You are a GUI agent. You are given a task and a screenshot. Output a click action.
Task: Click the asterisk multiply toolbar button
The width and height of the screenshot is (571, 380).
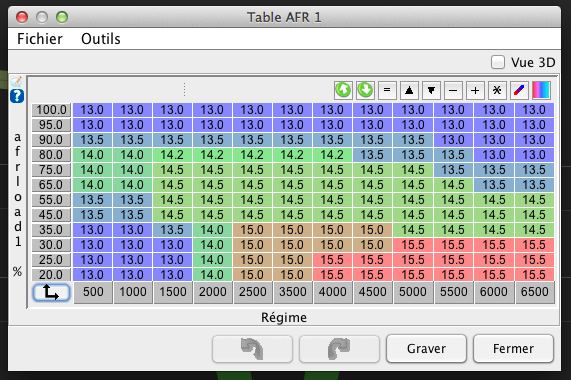tap(497, 90)
